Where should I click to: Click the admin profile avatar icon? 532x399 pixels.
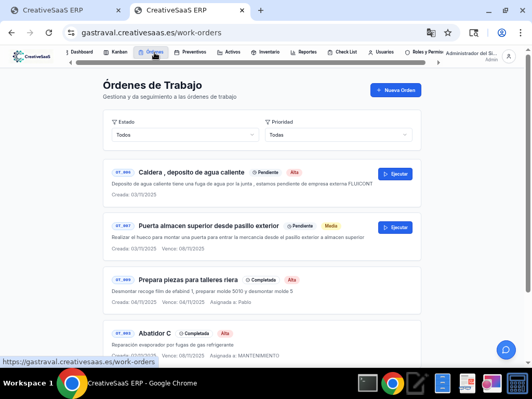pyautogui.click(x=508, y=57)
